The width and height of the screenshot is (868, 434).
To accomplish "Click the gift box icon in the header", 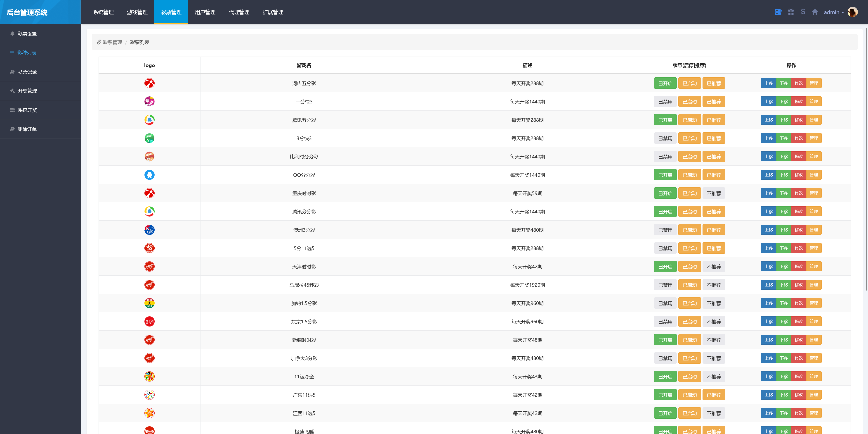I will (x=791, y=12).
